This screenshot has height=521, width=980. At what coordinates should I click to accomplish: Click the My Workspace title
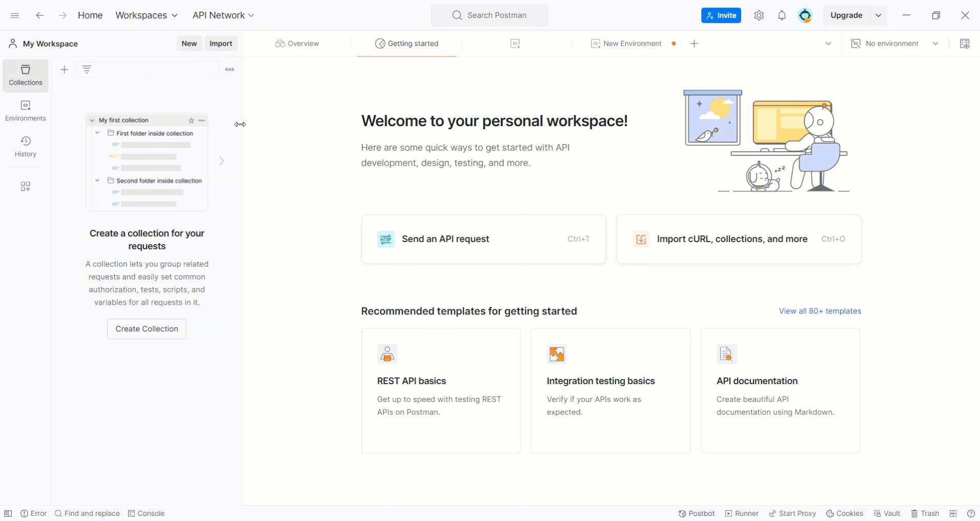click(50, 44)
